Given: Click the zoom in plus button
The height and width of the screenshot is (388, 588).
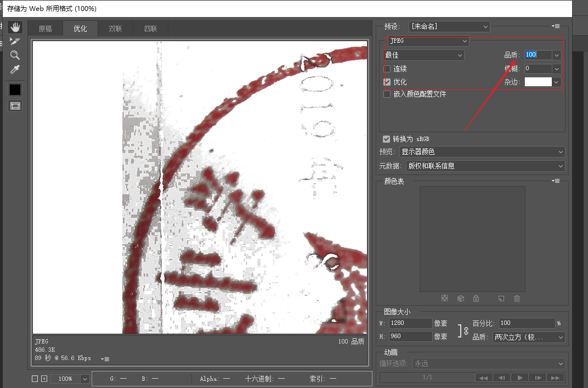Looking at the screenshot, I should click(x=44, y=379).
